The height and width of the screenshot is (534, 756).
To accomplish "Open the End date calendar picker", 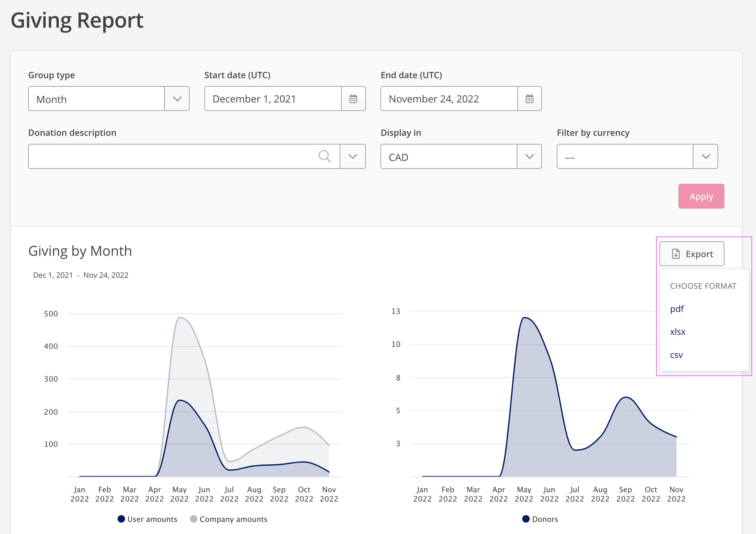I will tap(529, 99).
